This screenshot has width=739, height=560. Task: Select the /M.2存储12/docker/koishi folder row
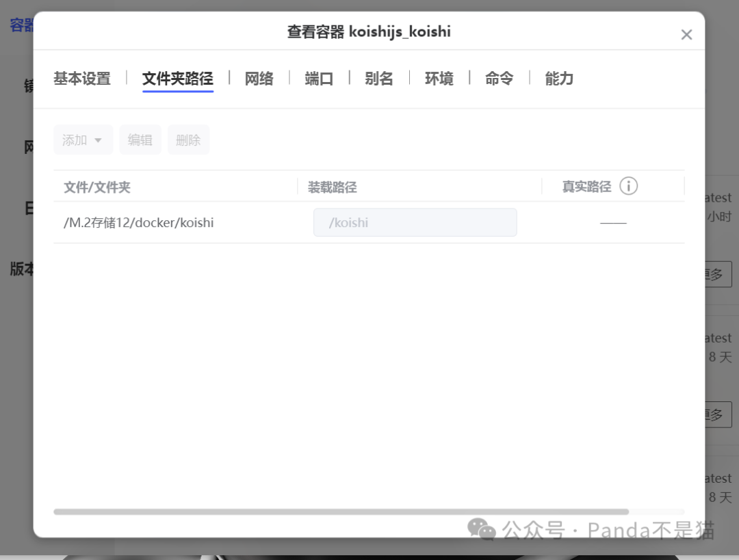(369, 222)
